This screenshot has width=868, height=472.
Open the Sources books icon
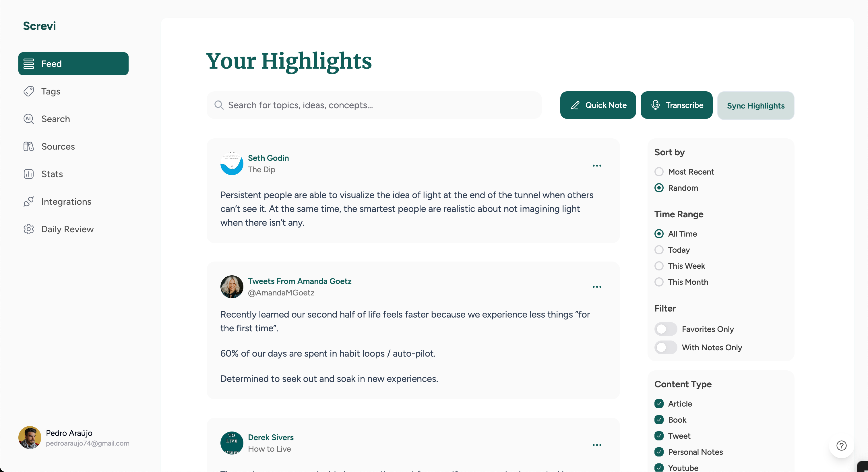pyautogui.click(x=29, y=146)
